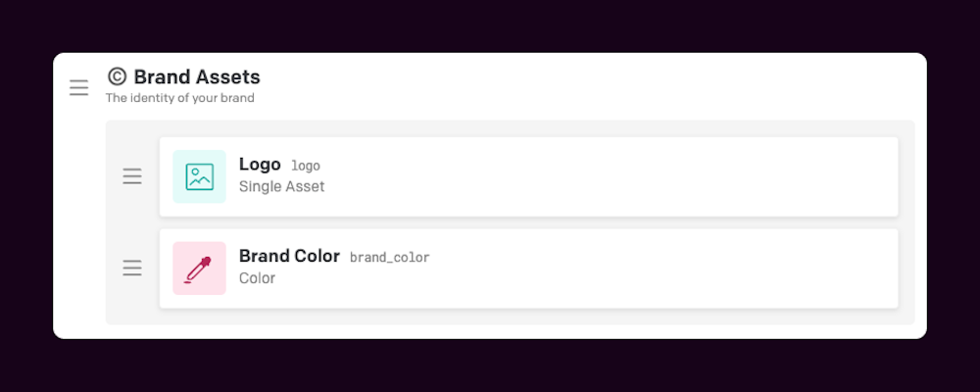Grab the Logo field's reorder handle

[132, 176]
